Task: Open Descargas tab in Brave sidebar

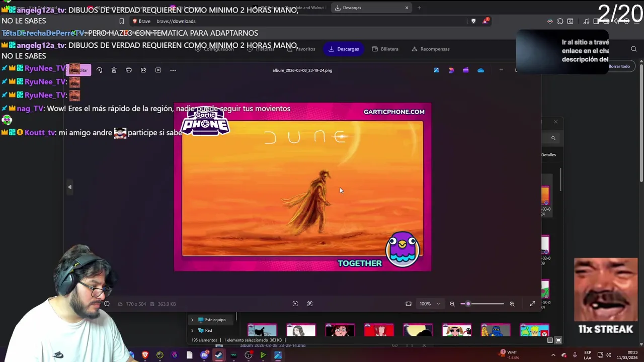Action: (x=344, y=49)
